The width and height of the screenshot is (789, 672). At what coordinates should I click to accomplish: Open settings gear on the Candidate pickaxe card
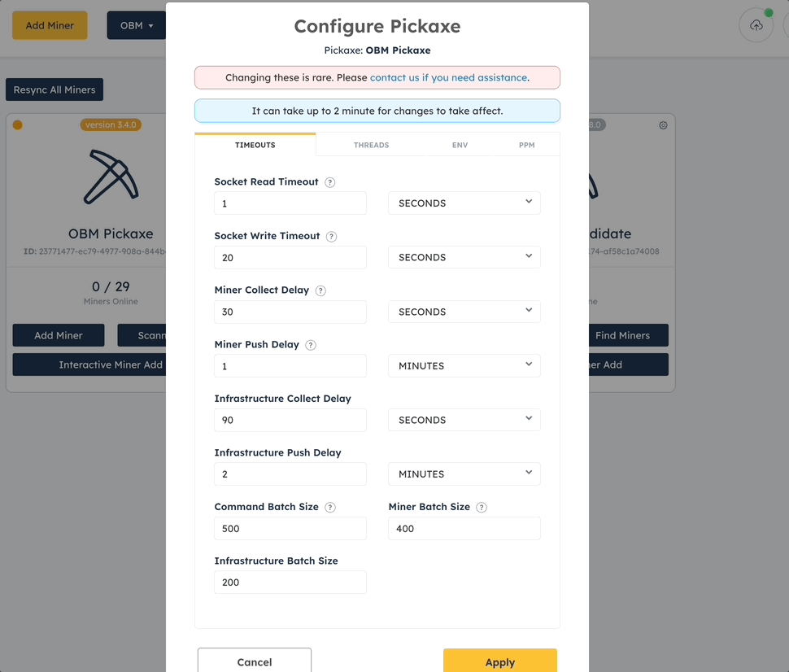click(x=663, y=125)
